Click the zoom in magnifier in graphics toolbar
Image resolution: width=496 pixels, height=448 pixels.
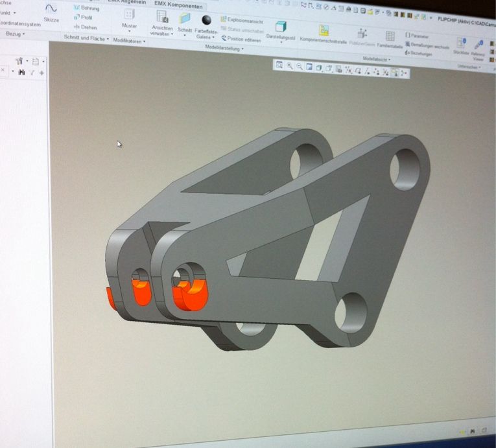289,65
